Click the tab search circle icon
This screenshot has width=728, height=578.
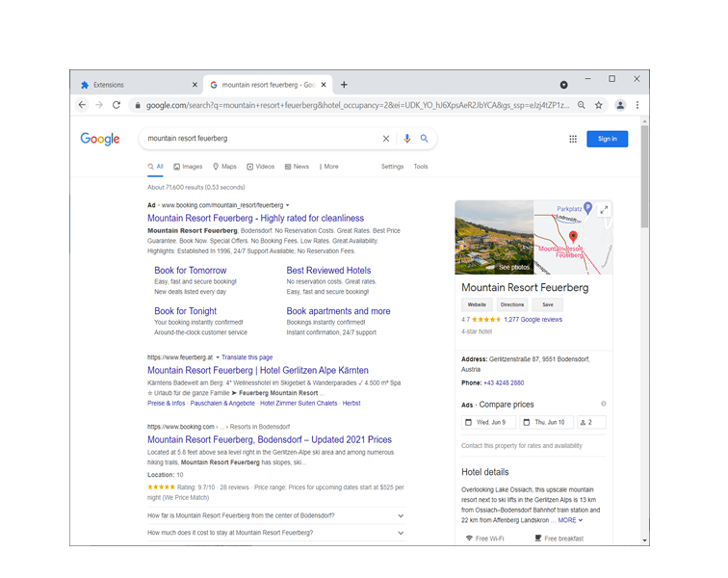tap(563, 85)
